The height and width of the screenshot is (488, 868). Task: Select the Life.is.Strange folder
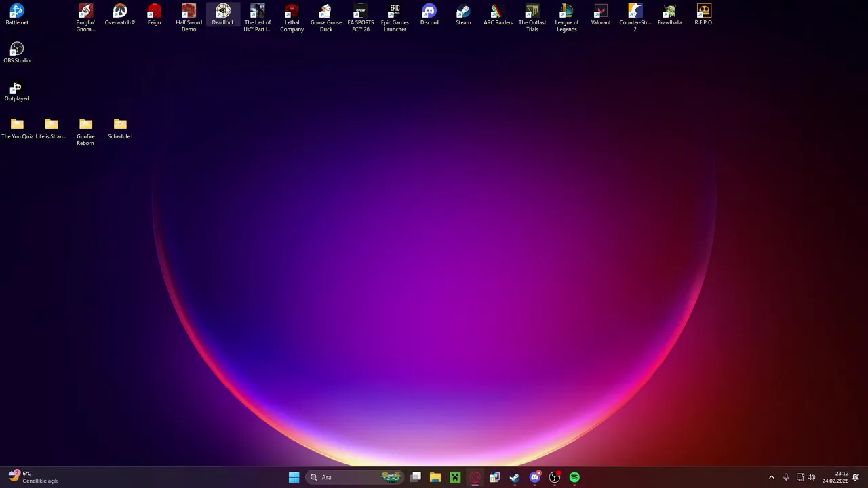tap(52, 129)
